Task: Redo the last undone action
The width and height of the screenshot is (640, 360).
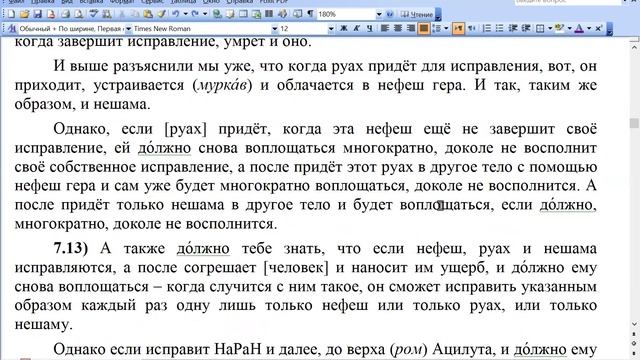Action: click(x=195, y=14)
